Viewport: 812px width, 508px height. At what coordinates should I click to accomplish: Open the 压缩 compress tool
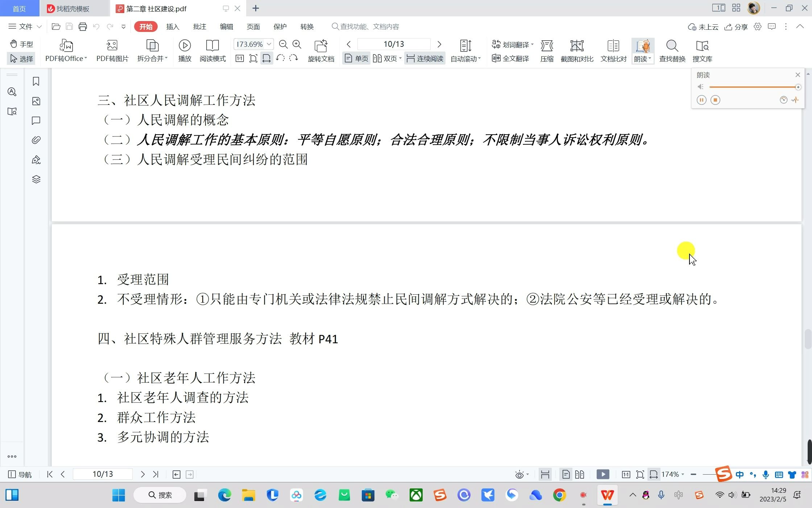[547, 50]
